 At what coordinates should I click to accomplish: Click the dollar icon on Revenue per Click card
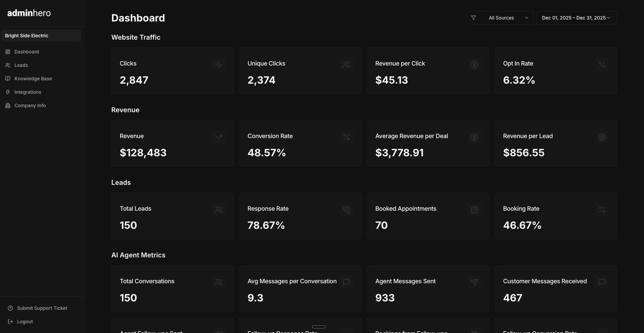click(x=474, y=64)
